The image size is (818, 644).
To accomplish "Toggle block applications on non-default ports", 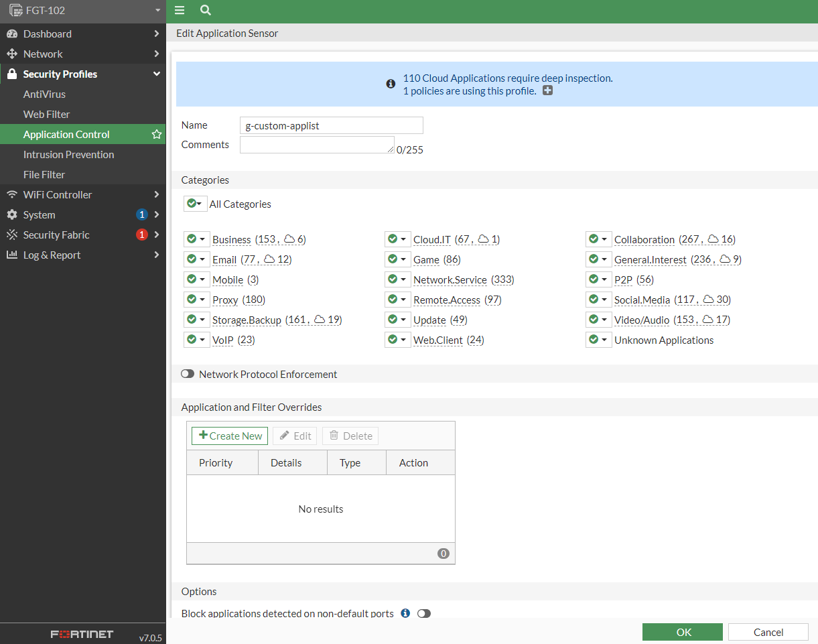I will (x=423, y=613).
